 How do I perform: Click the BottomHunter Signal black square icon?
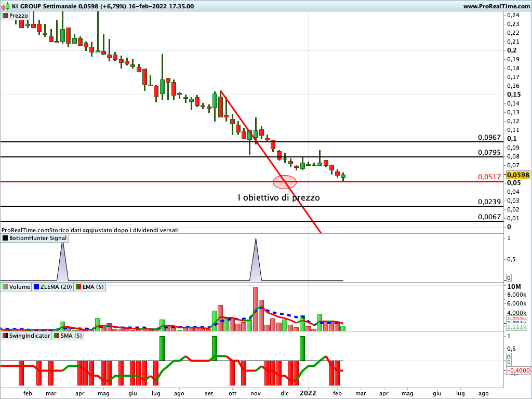5,238
